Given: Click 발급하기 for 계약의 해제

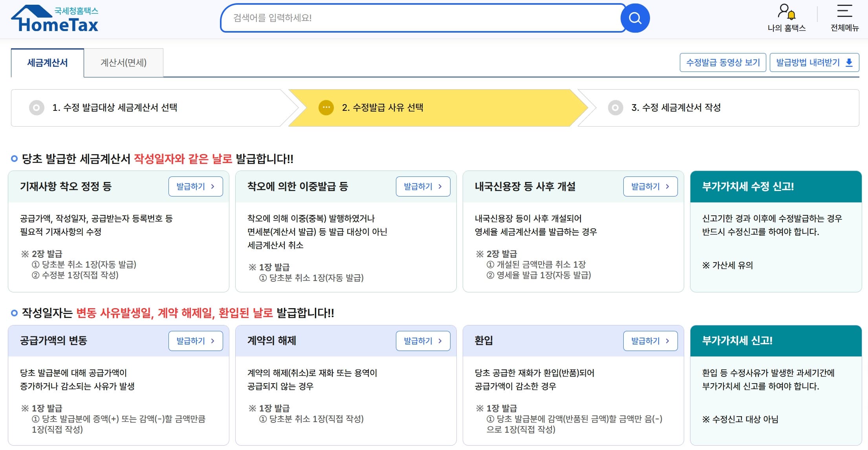Looking at the screenshot, I should [423, 341].
